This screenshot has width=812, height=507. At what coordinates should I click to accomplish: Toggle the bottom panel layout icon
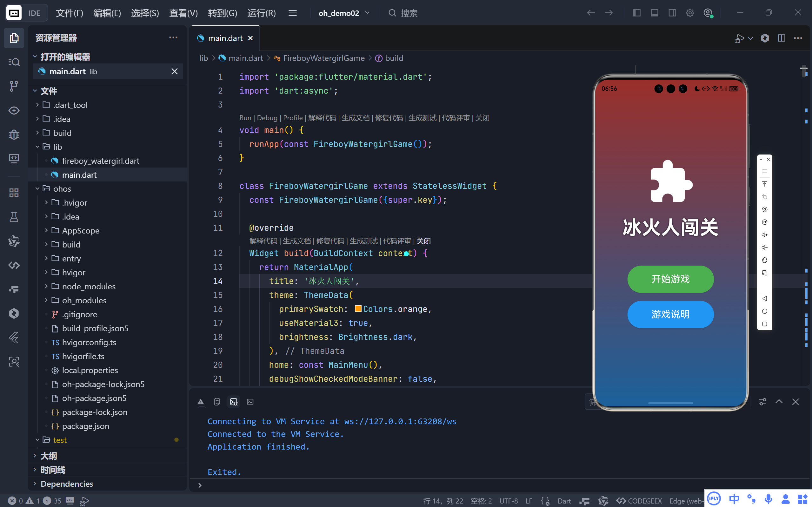[654, 13]
